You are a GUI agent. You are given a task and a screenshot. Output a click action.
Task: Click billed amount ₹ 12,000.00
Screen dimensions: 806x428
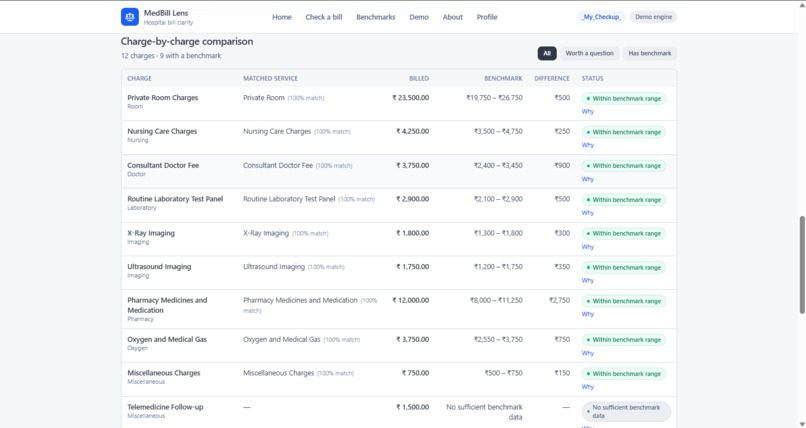410,300
